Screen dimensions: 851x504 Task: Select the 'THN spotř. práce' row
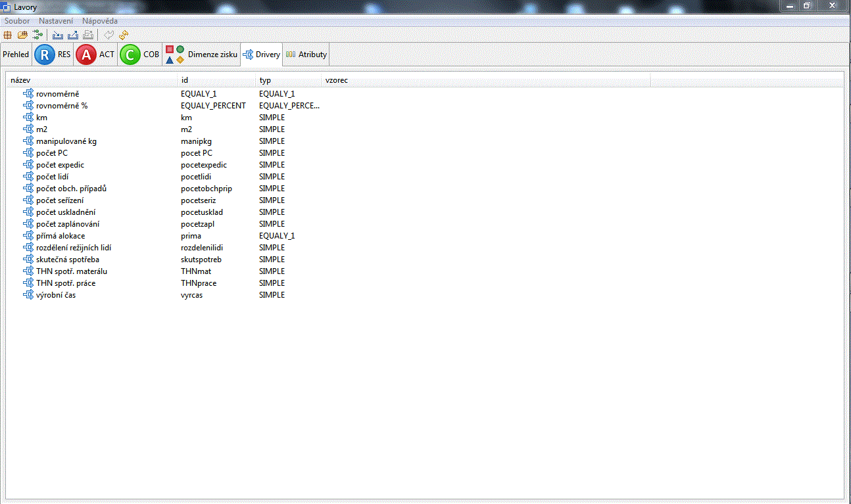tap(66, 283)
